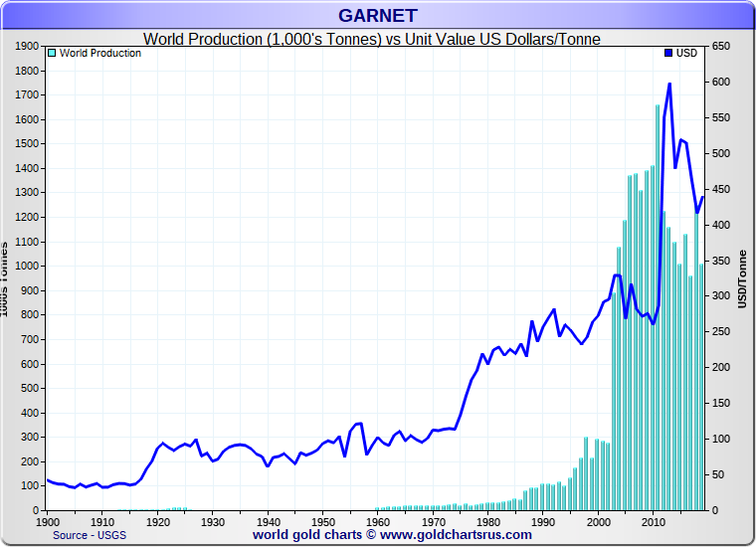Click the world gold charts copyright text

pos(316,535)
